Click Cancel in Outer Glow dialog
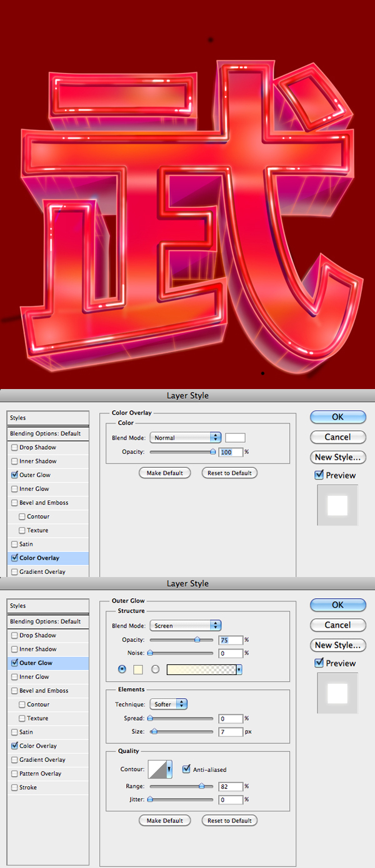This screenshot has width=375, height=868. pyautogui.click(x=337, y=625)
